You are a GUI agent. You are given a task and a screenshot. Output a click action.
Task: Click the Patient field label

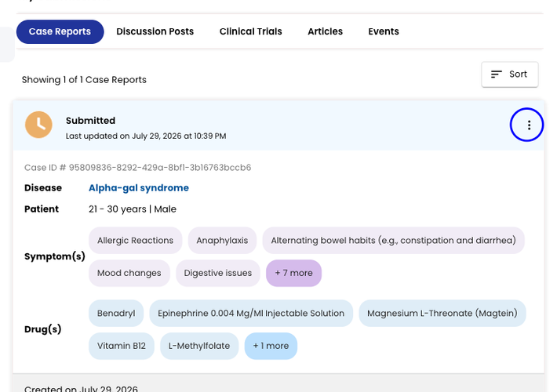click(42, 209)
